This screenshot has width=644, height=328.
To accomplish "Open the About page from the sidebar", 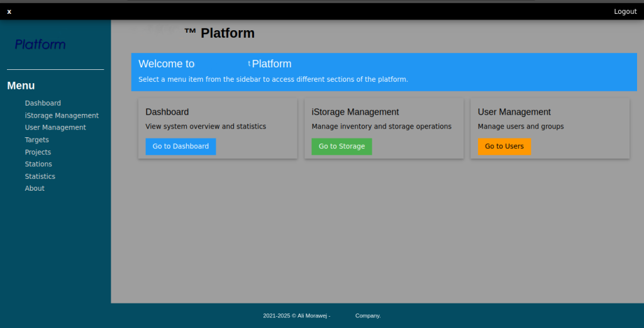I will 35,188.
